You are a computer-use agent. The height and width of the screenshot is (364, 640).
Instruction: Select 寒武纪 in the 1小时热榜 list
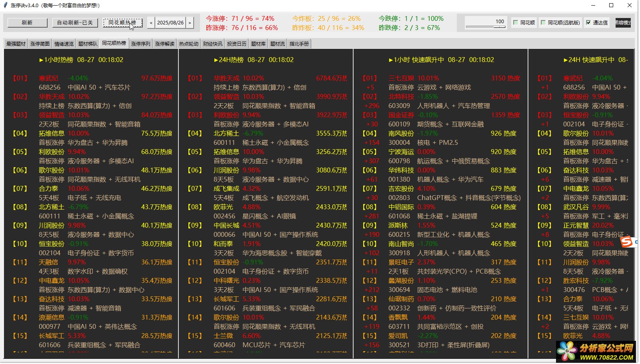(48, 78)
